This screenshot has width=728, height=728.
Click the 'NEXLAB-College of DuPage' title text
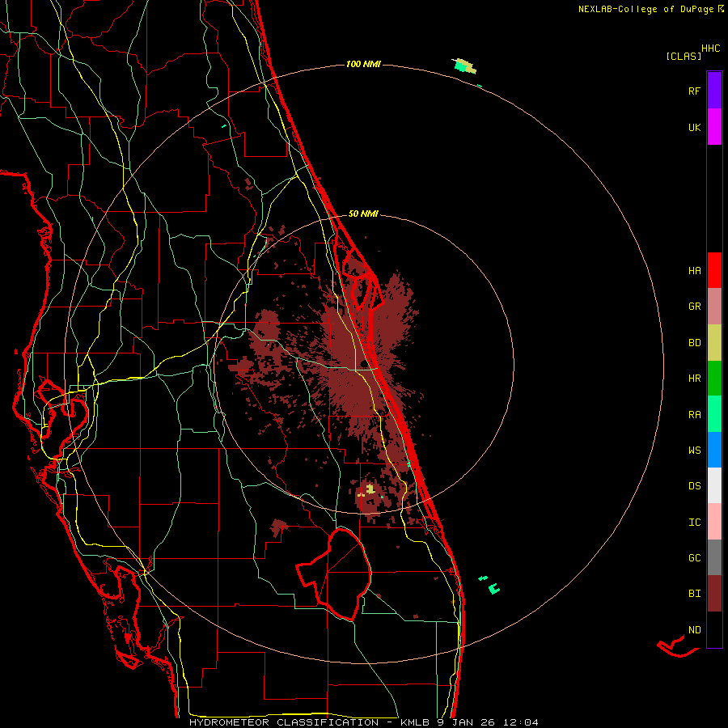click(645, 9)
